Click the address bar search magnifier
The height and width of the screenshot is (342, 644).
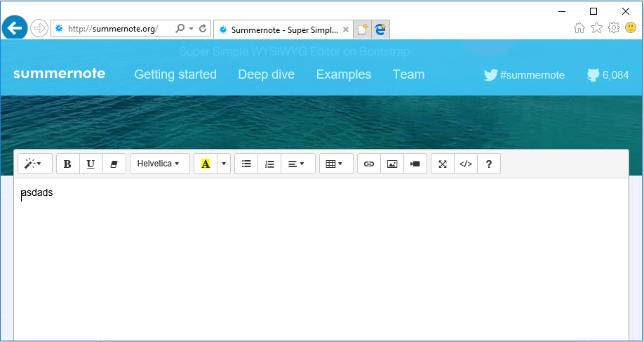[180, 28]
